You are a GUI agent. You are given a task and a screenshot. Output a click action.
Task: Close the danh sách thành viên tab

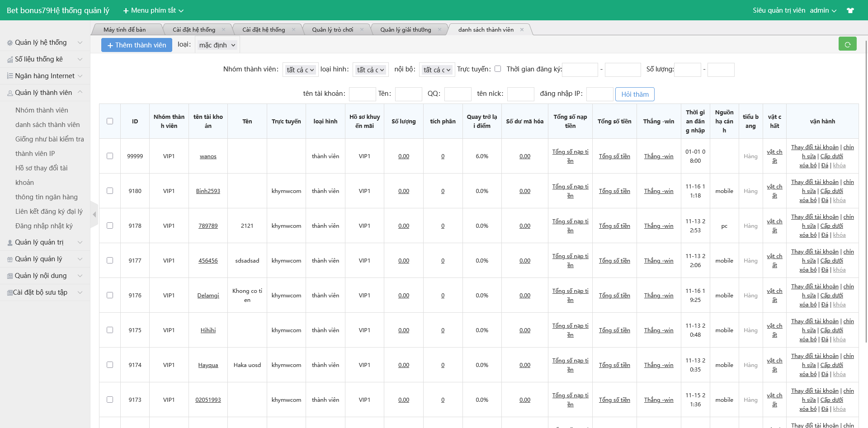coord(522,30)
